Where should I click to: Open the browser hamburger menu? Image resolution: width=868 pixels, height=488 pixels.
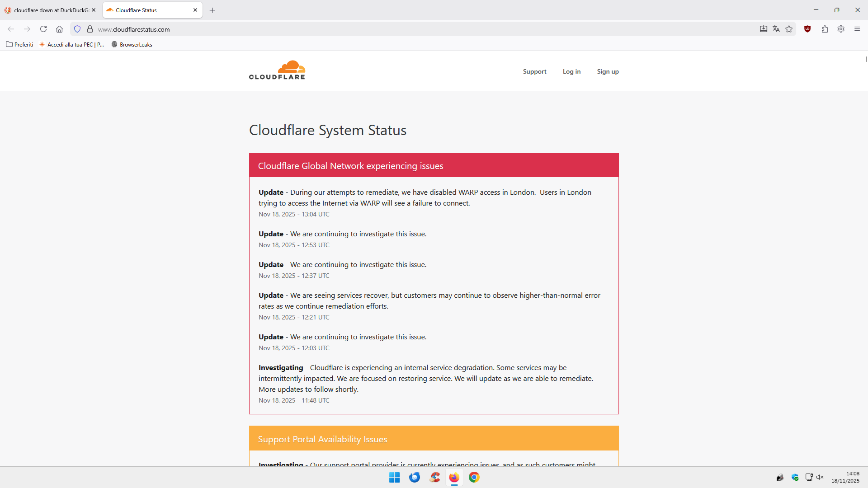pos(857,29)
